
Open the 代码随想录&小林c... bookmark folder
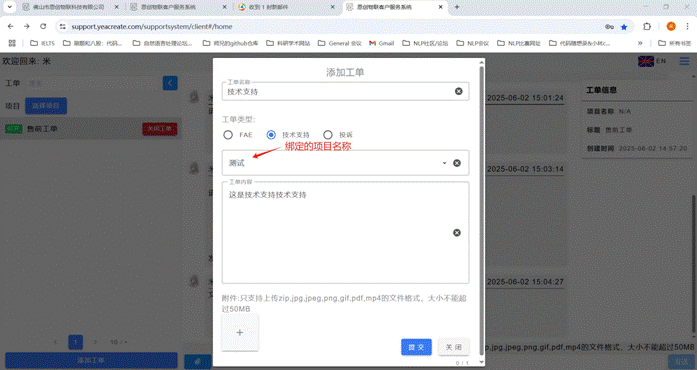580,43
